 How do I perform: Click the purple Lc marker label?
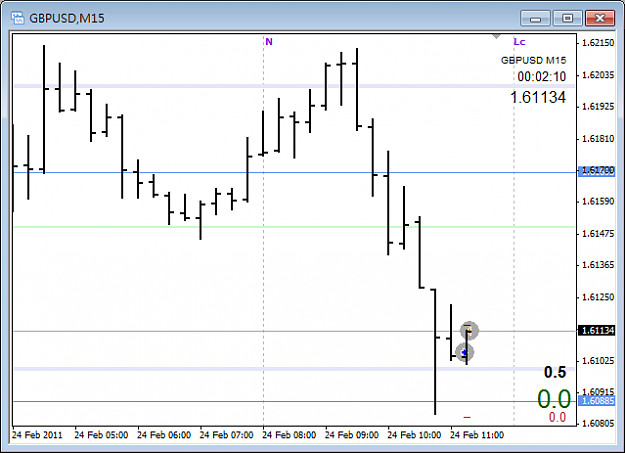(x=519, y=41)
